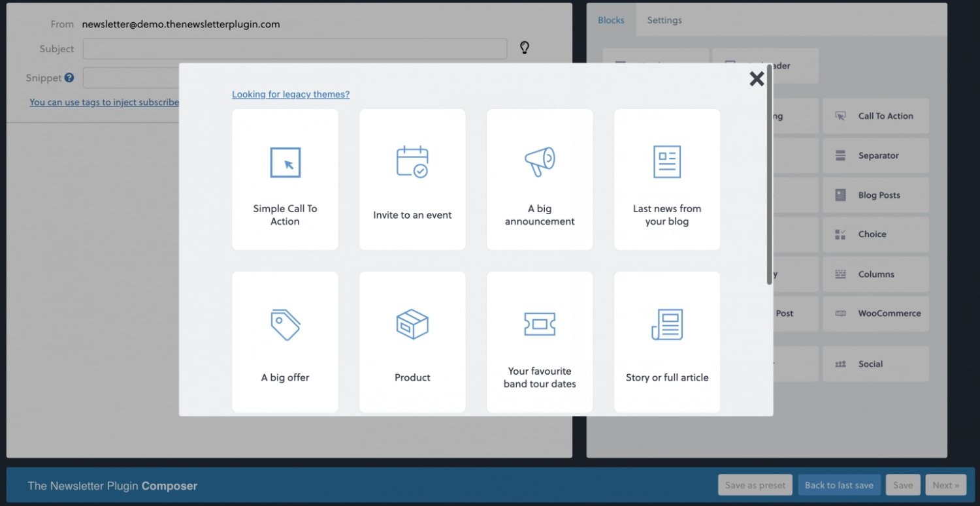The height and width of the screenshot is (506, 980).
Task: Click the Back to last save button
Action: click(839, 485)
